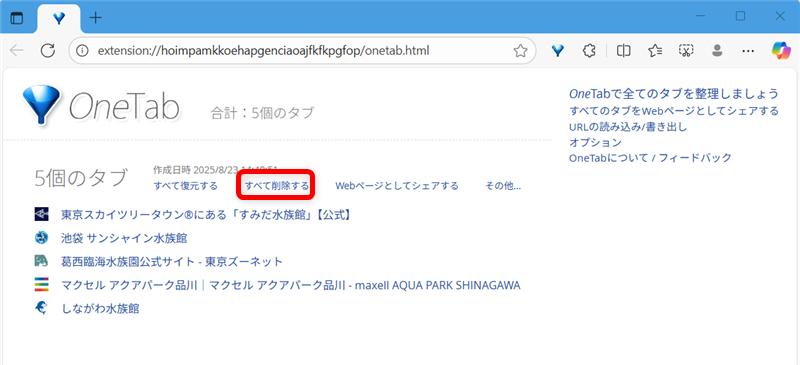
Task: Click アクアパーク品川 striped favicon
Action: (41, 285)
